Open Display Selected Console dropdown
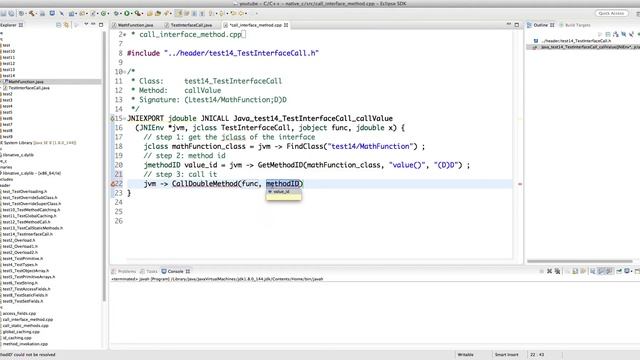The image size is (640, 360). (631, 271)
